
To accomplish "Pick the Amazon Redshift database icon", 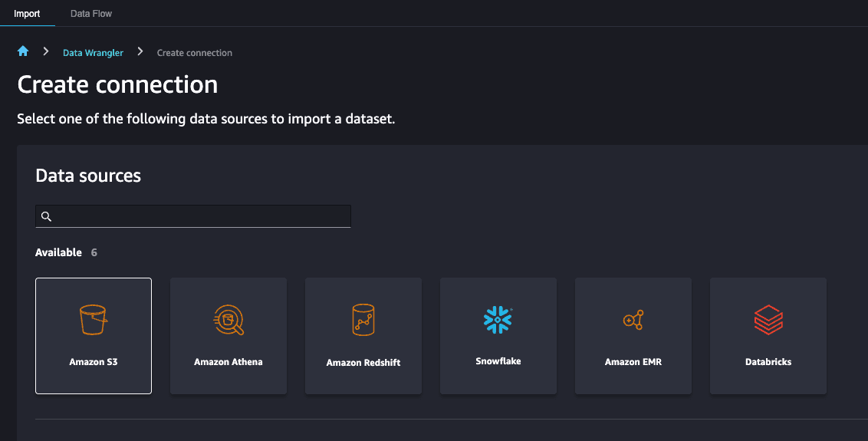I will (363, 320).
